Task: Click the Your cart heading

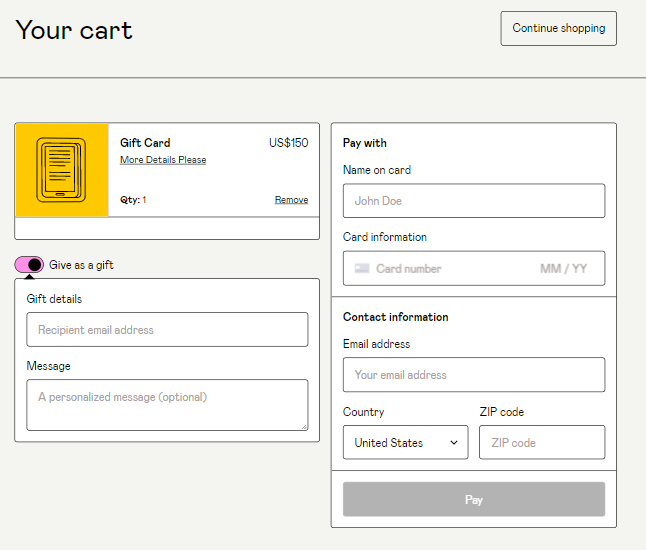Action: click(x=74, y=30)
